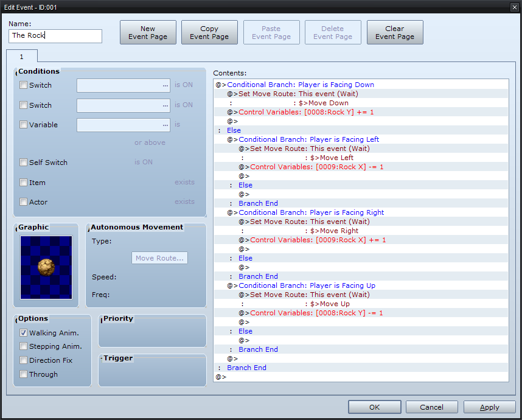Uncheck the Walking Anim. option
This screenshot has width=522, height=420.
pos(24,333)
